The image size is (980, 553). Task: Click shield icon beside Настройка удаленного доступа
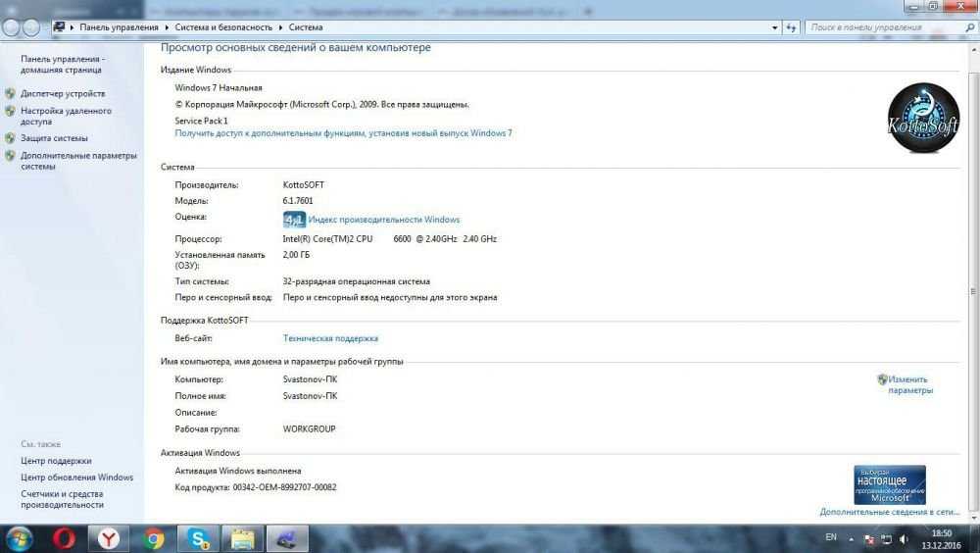(10, 111)
